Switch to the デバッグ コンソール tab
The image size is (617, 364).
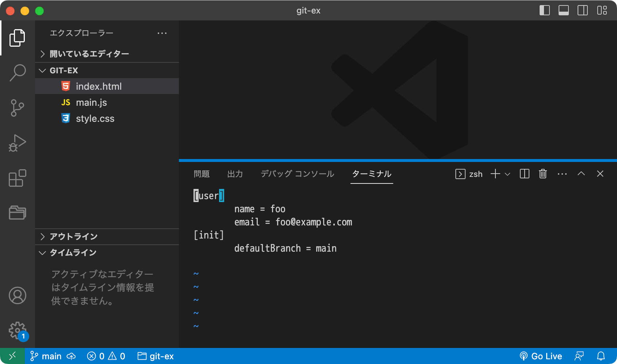pos(297,174)
